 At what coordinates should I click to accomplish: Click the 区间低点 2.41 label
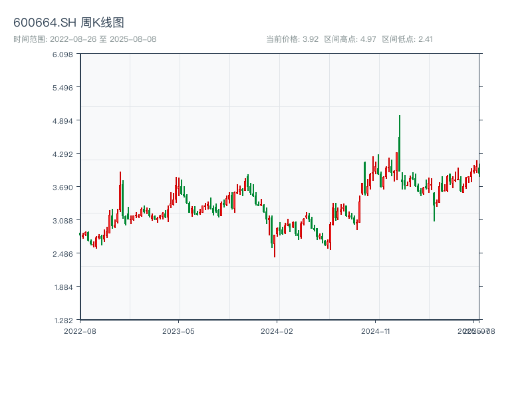click(407, 39)
